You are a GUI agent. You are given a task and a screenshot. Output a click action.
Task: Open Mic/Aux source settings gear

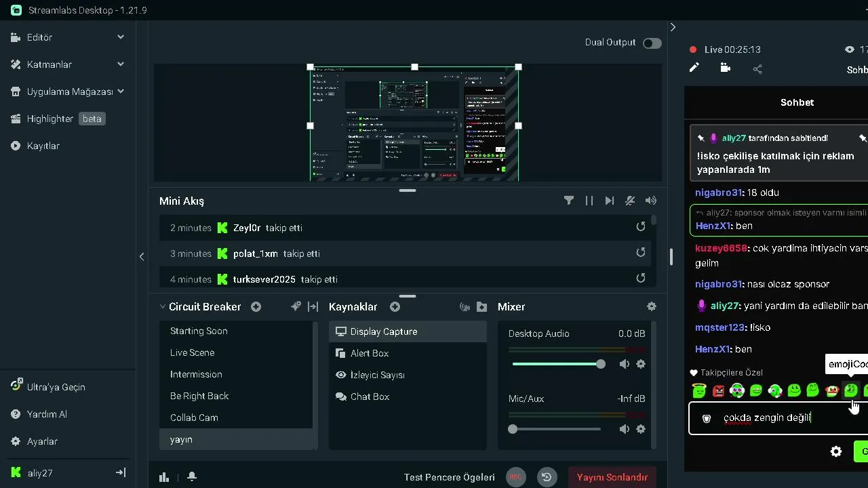click(641, 429)
